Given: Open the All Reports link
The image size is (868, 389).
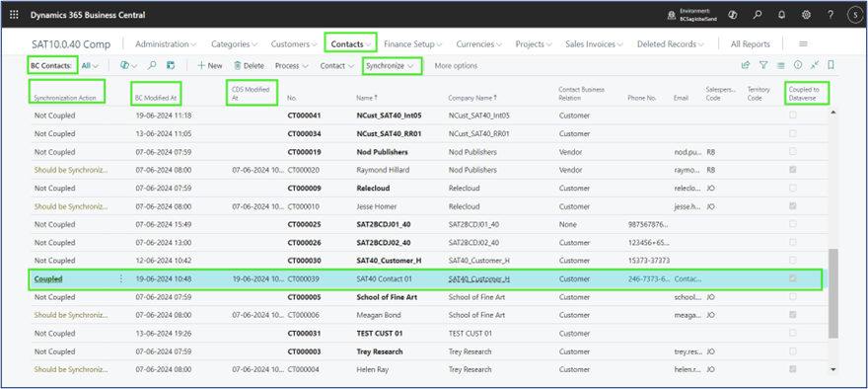Looking at the screenshot, I should point(750,43).
